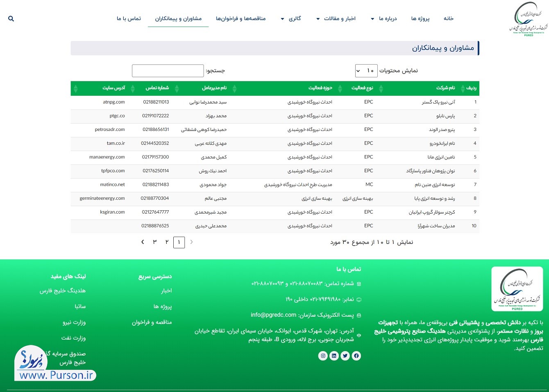Open footer quick link پروژه ها
Screen dimensions: 549x392
(163, 306)
